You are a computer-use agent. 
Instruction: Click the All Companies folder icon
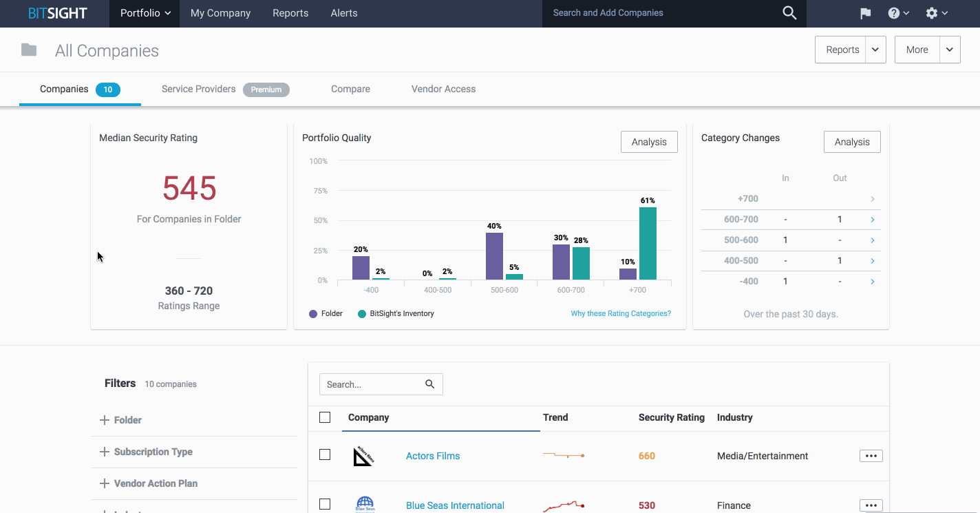click(x=29, y=50)
